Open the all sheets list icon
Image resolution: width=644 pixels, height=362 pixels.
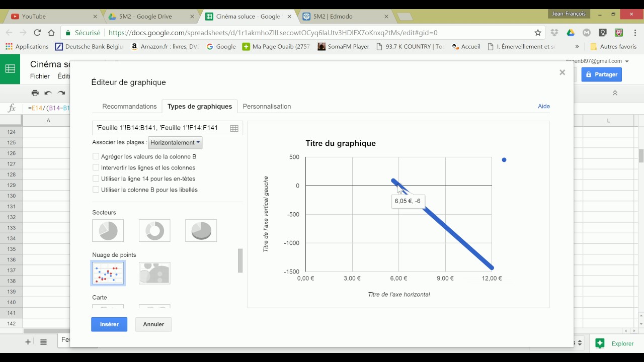tap(44, 342)
